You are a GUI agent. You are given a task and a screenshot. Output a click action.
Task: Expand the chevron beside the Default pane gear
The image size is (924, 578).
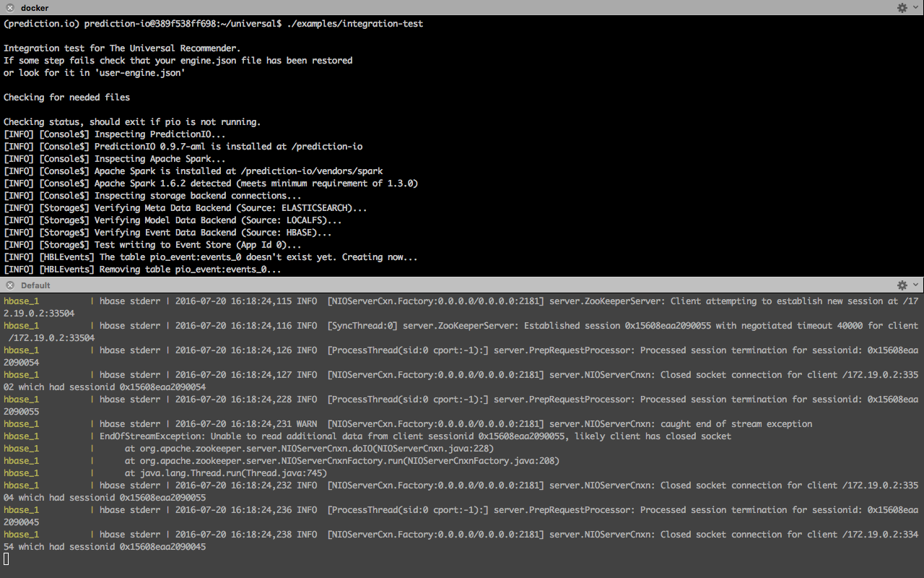915,285
